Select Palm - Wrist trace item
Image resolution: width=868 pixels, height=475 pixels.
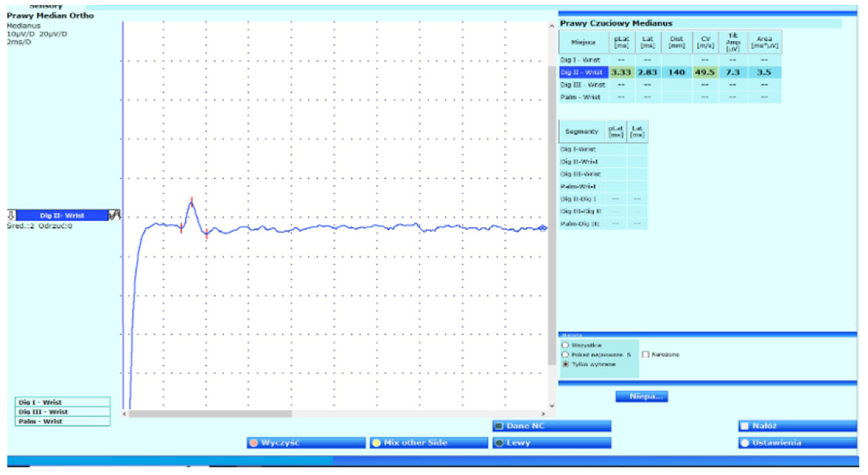[x=62, y=421]
